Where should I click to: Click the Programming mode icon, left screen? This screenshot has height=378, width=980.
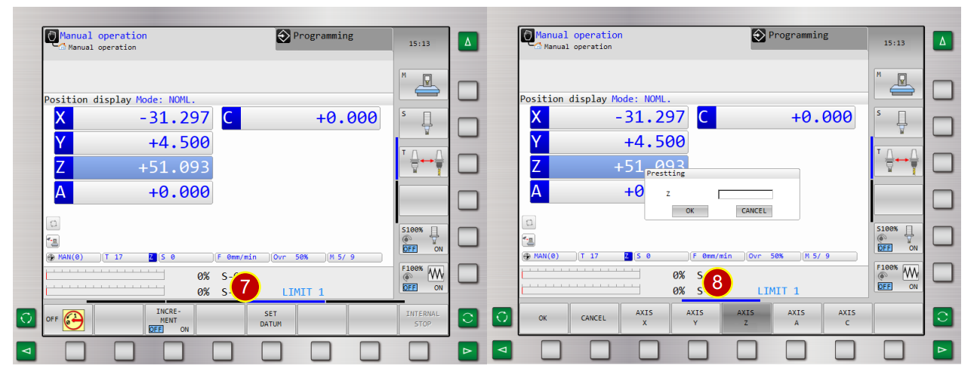[x=284, y=35]
